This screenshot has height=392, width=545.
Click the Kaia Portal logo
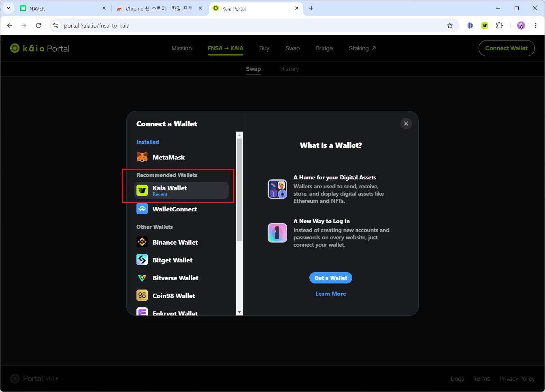pos(40,49)
